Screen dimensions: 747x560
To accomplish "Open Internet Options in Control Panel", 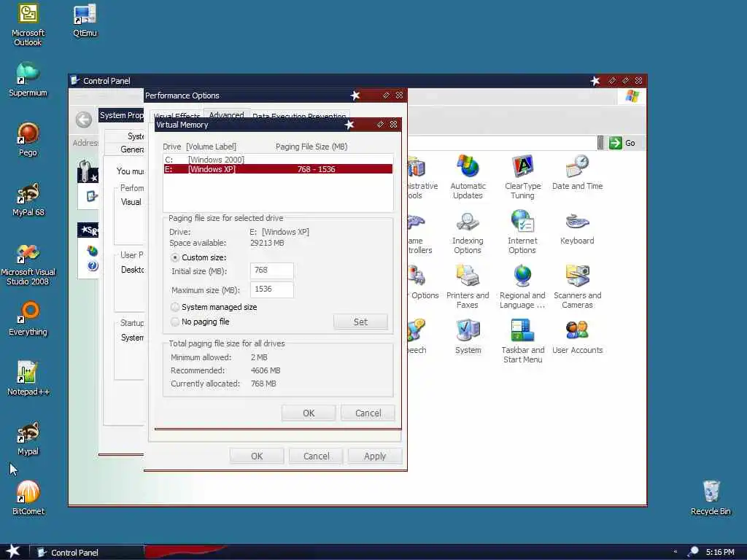I will point(522,233).
